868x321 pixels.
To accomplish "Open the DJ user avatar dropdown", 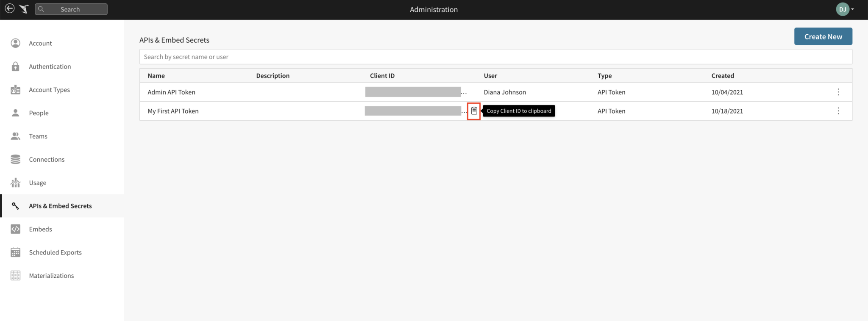I will [x=844, y=9].
